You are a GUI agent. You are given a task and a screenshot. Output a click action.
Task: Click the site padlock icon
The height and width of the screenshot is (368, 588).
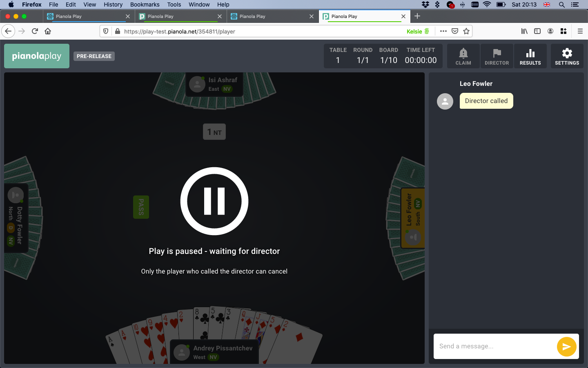118,31
